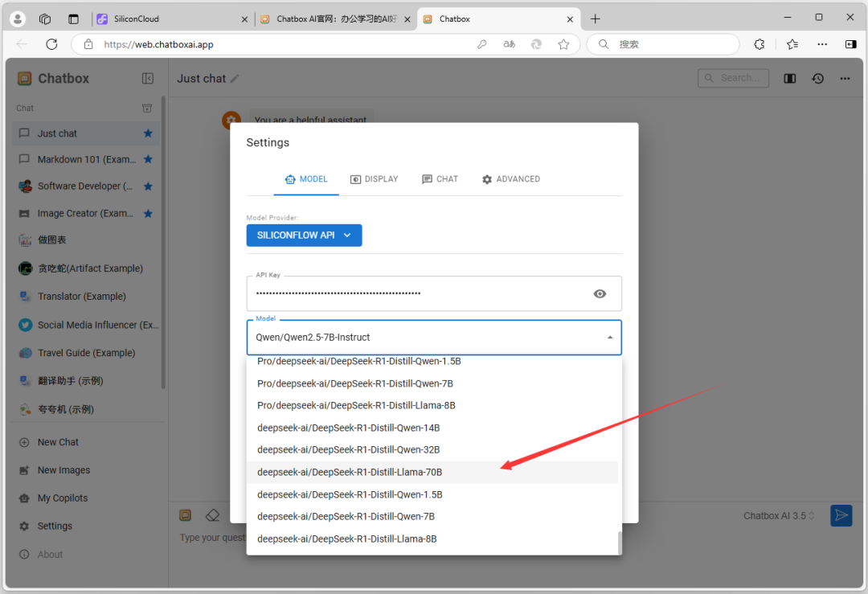
Task: Open the Chatbox AI 3.5 model selector
Action: [778, 516]
